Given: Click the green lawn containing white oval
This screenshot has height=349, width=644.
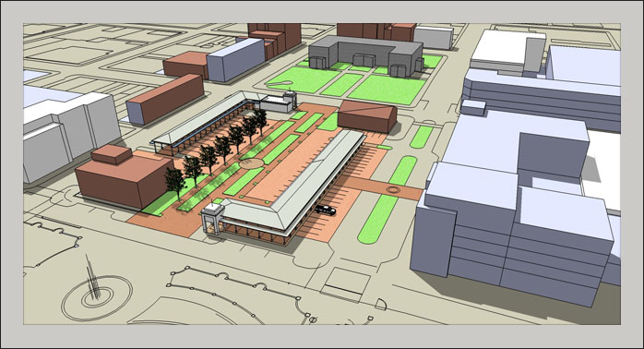Looking at the screenshot, I should [x=297, y=79].
